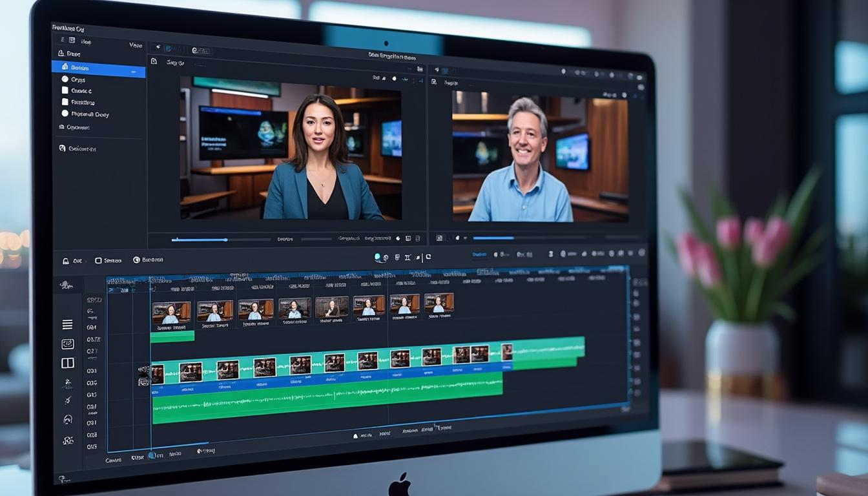Click the lock icon at the left of the timeline toolbar
Image resolution: width=868 pixels, height=496 pixels.
point(66,261)
